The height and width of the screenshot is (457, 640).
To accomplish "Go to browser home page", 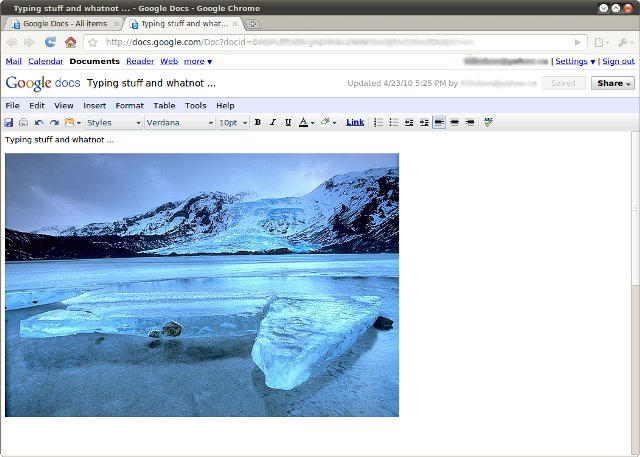I will point(71,42).
